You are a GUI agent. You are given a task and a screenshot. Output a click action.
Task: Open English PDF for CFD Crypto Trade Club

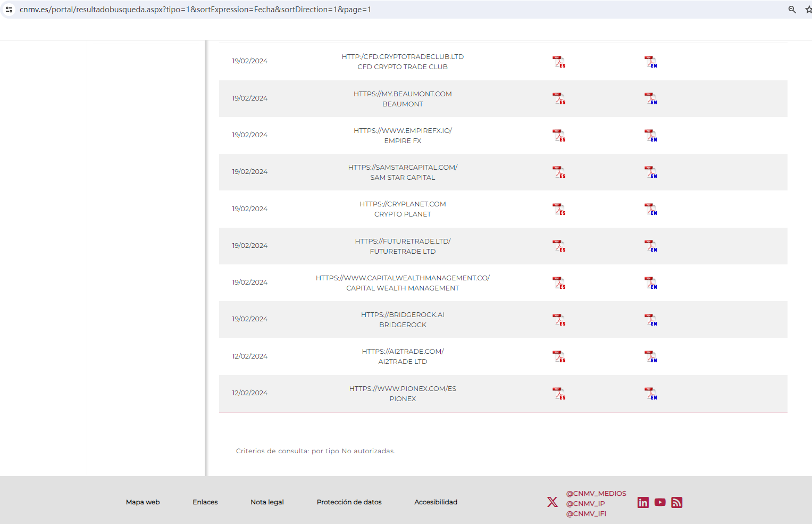coord(651,62)
